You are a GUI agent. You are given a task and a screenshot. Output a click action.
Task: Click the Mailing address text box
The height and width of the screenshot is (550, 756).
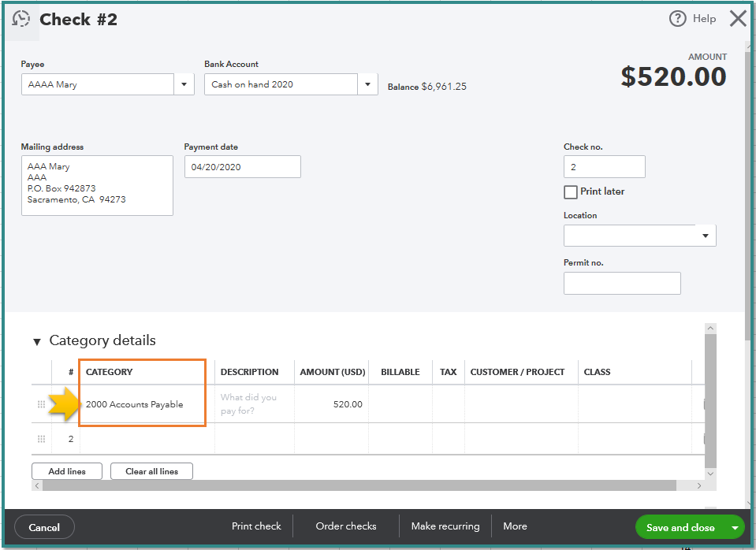(x=97, y=185)
